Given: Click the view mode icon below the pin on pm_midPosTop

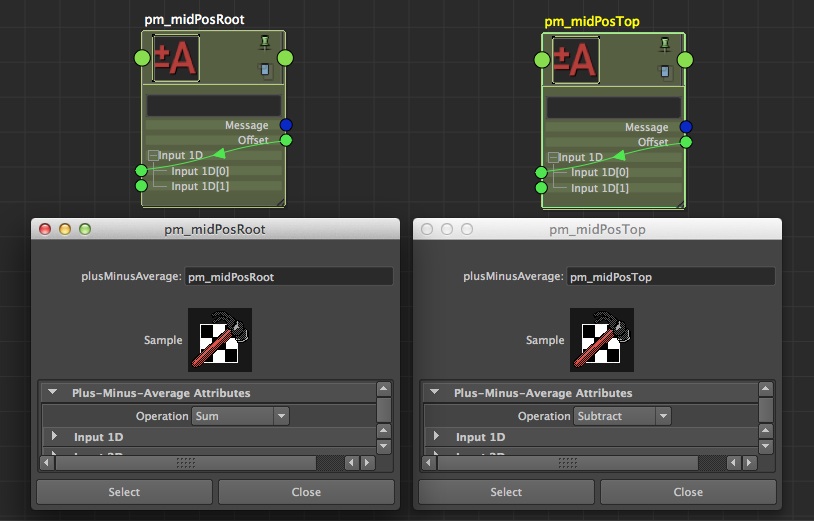Looking at the screenshot, I should [665, 71].
